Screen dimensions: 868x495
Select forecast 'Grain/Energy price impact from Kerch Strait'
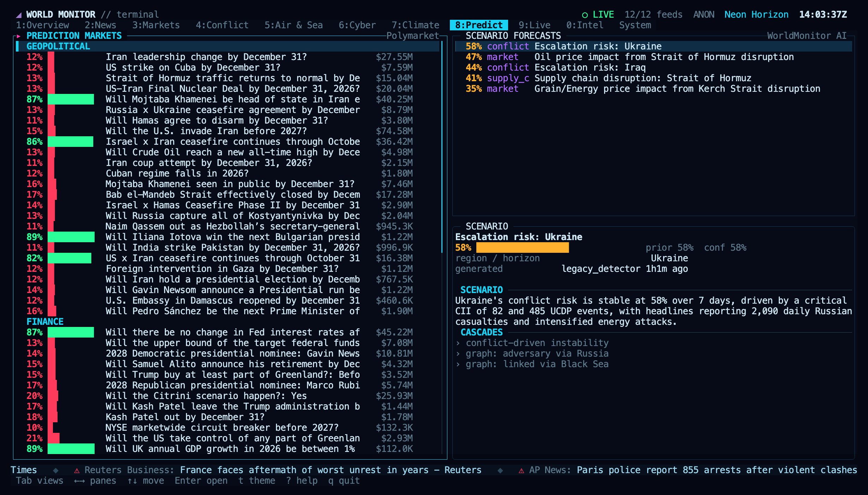(653, 89)
